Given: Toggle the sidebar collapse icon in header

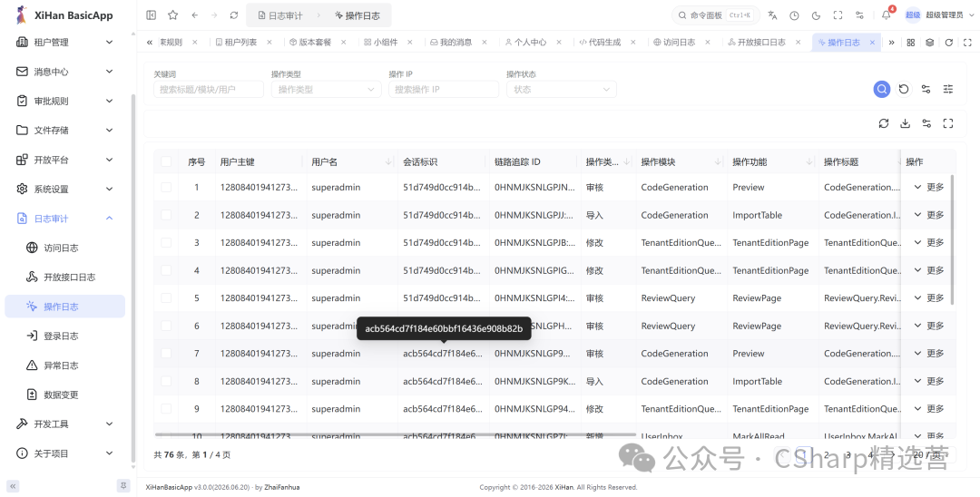Looking at the screenshot, I should pos(152,15).
